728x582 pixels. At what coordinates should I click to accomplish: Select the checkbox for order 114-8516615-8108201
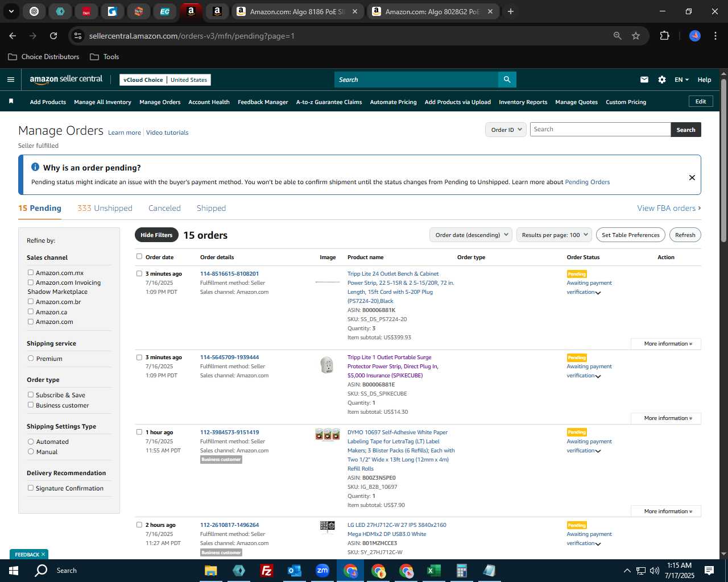click(139, 273)
